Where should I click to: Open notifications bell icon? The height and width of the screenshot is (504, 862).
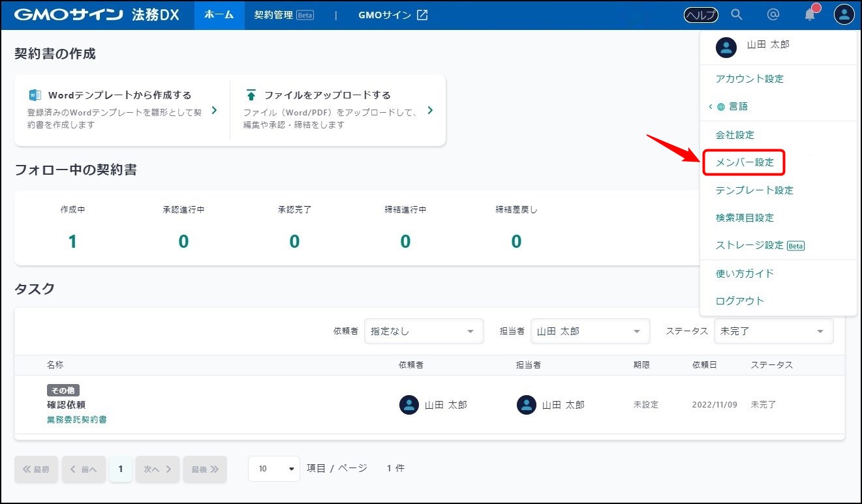[810, 15]
